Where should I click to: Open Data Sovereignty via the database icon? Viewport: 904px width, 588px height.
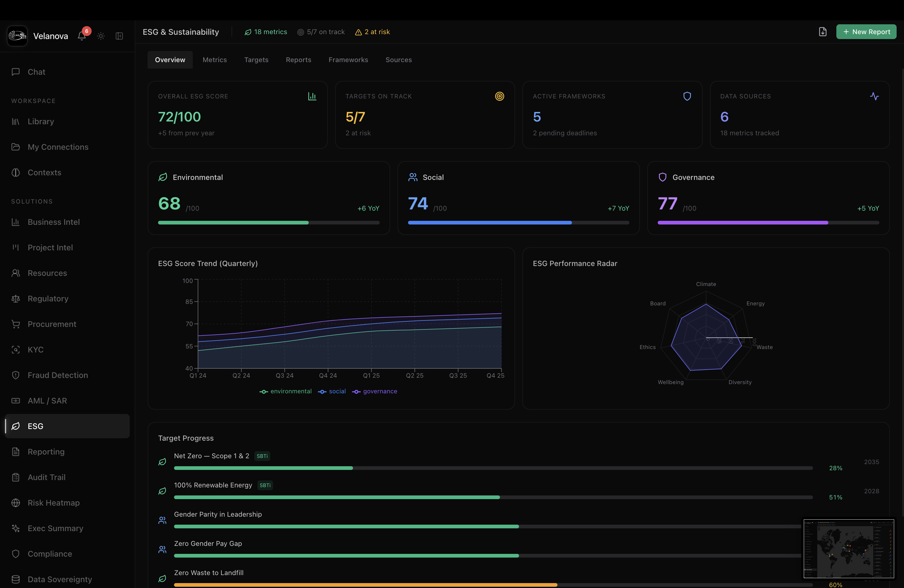[x=16, y=579]
